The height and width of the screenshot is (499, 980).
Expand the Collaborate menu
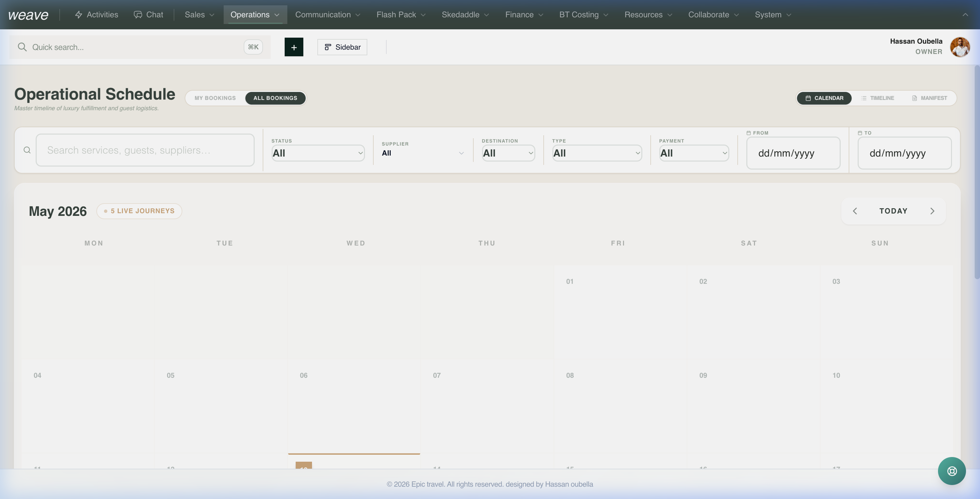(x=713, y=14)
